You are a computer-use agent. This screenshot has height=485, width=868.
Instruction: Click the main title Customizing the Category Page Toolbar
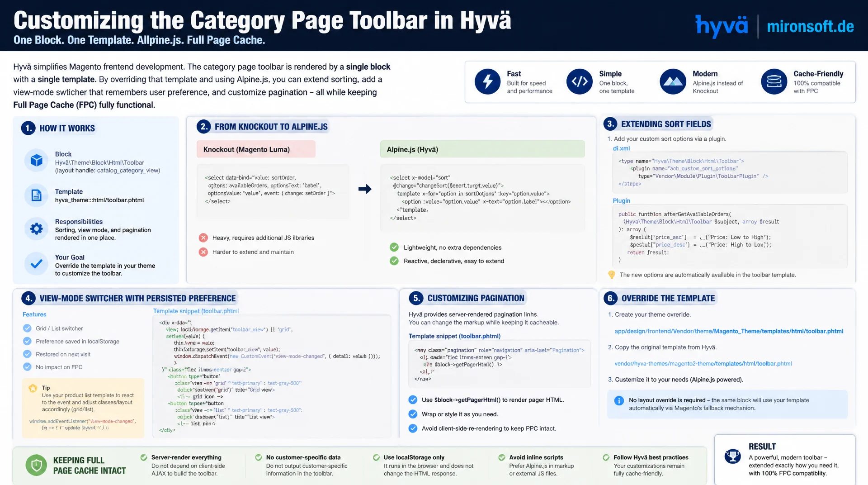click(262, 20)
